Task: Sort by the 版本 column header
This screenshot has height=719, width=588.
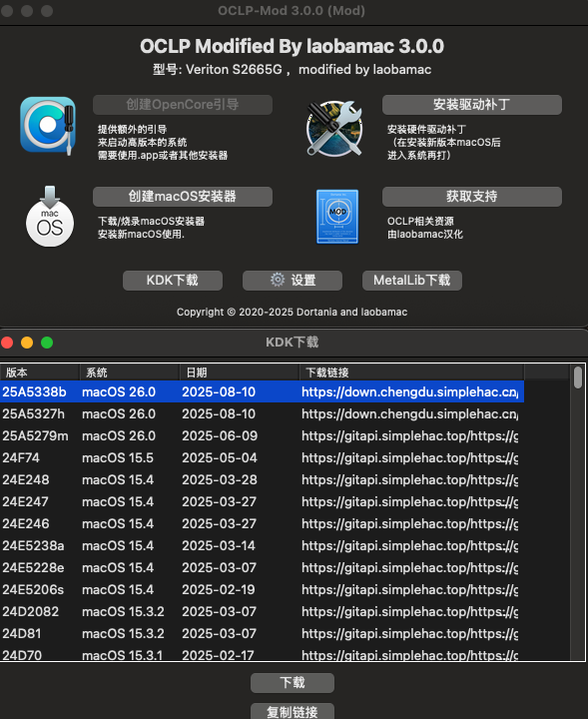Action: click(40, 372)
